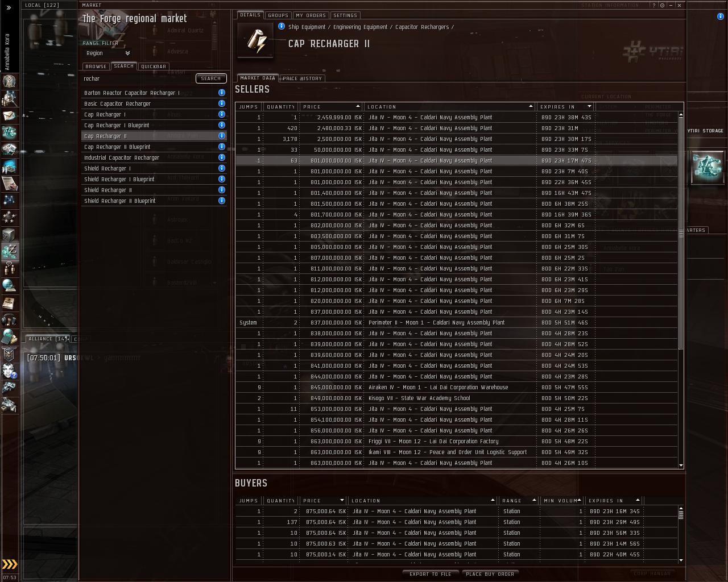
Task: Sort buyers by Expires In column arrow
Action: point(638,500)
